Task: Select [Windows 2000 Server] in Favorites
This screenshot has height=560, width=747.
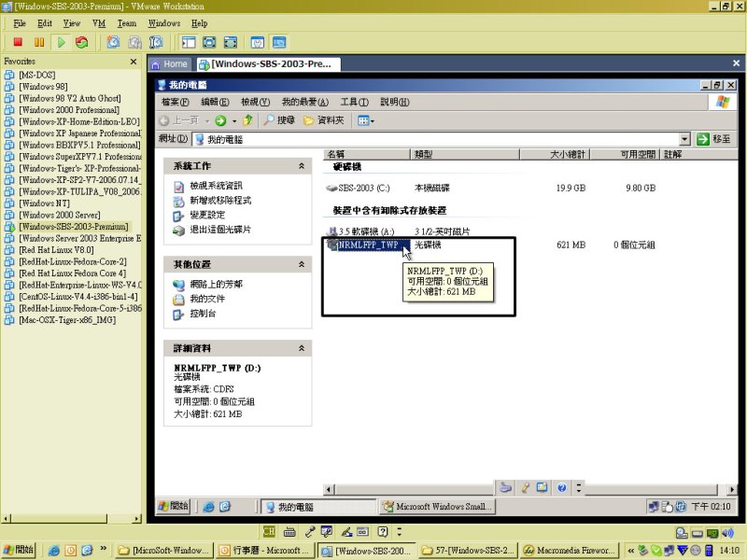Action: (60, 215)
